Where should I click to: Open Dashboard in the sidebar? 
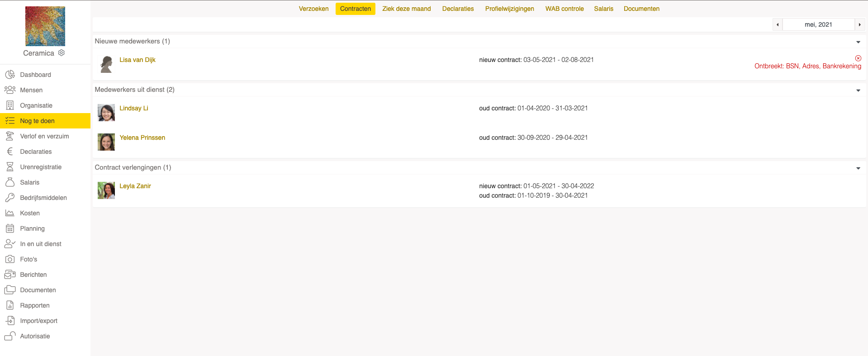45,75
